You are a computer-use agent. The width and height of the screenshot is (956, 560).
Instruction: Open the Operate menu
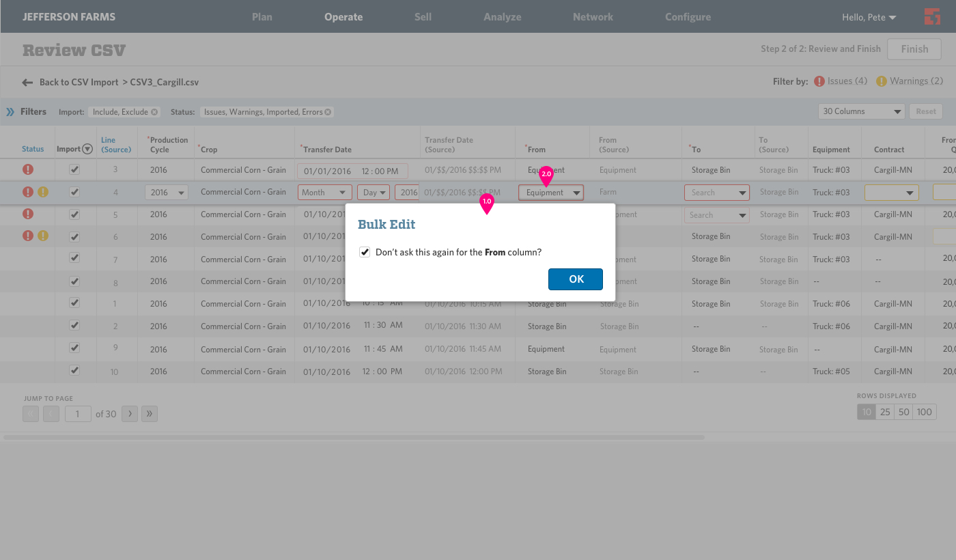pyautogui.click(x=343, y=17)
